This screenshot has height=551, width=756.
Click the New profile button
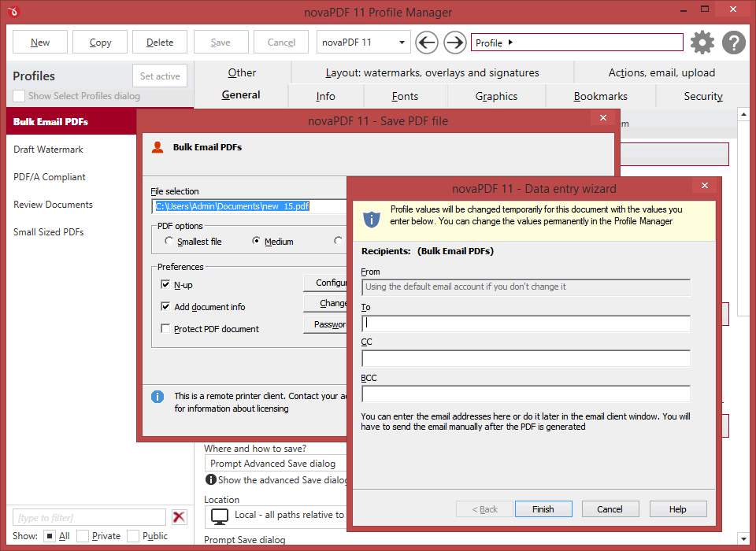pyautogui.click(x=40, y=43)
